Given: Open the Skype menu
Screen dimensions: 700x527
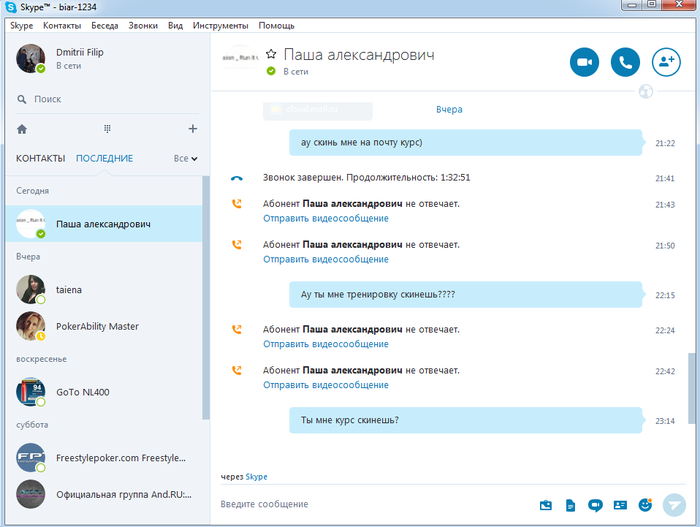Looking at the screenshot, I should 21,25.
